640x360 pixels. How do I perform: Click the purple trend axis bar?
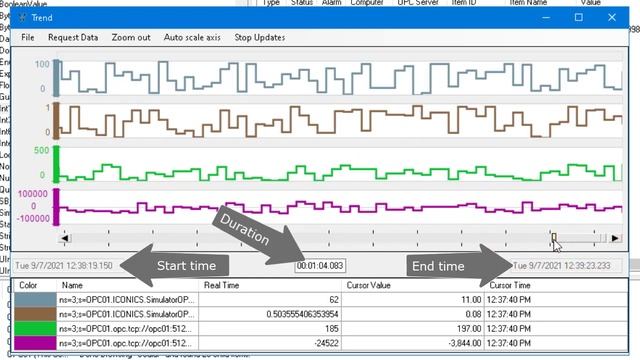(56, 207)
